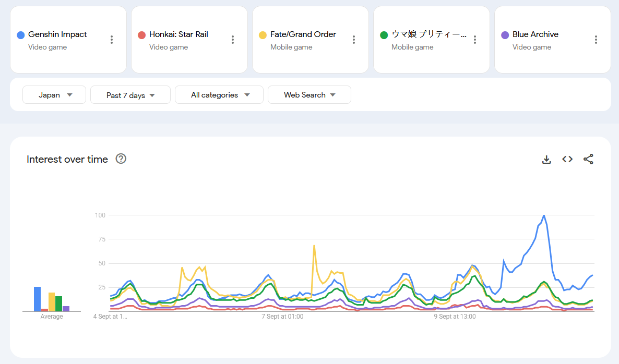619x364 pixels.
Task: Click the "4 Sept at 1..." axis label
Action: (110, 316)
